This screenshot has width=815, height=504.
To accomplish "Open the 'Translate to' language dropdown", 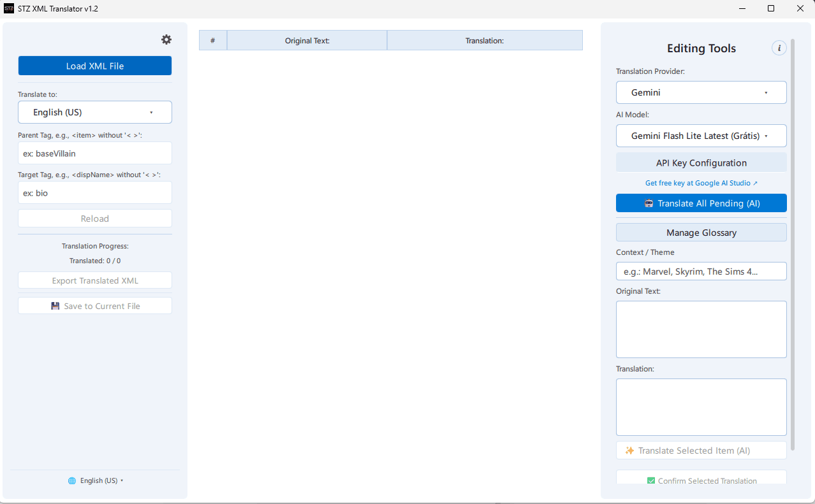I will (95, 112).
